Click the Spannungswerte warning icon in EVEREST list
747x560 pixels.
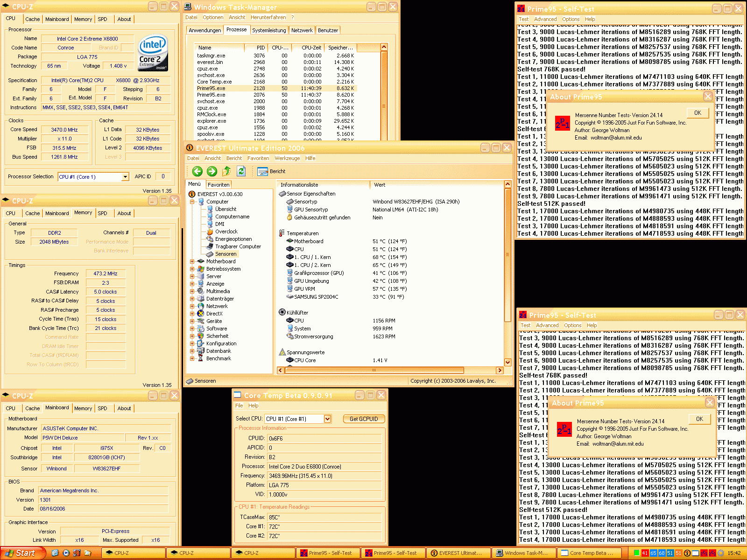pyautogui.click(x=282, y=352)
